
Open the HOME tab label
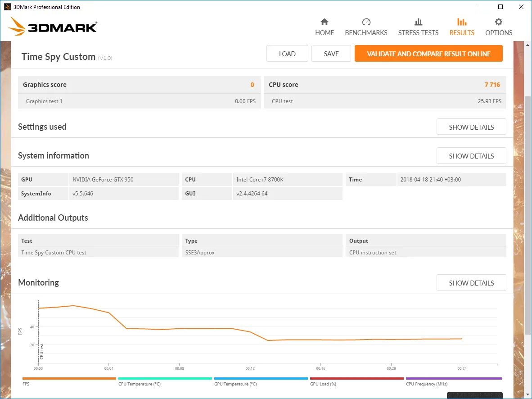click(x=325, y=33)
